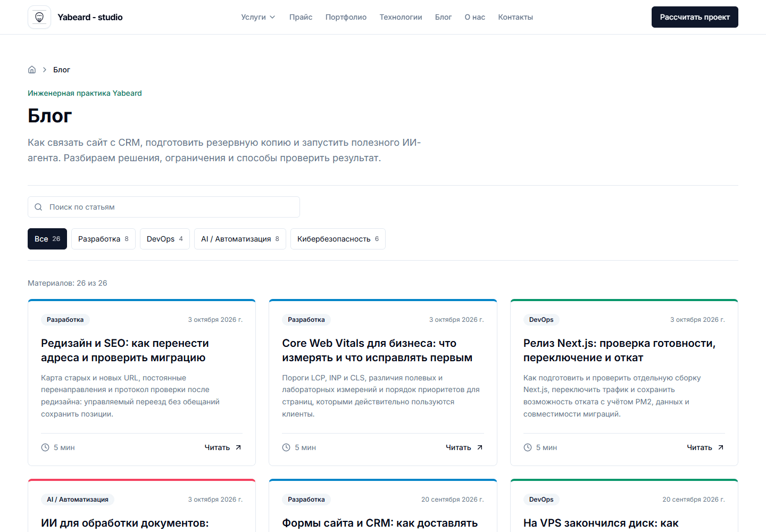
Task: Click the Разработка tag on Core Web Vitals card
Action: point(306,320)
